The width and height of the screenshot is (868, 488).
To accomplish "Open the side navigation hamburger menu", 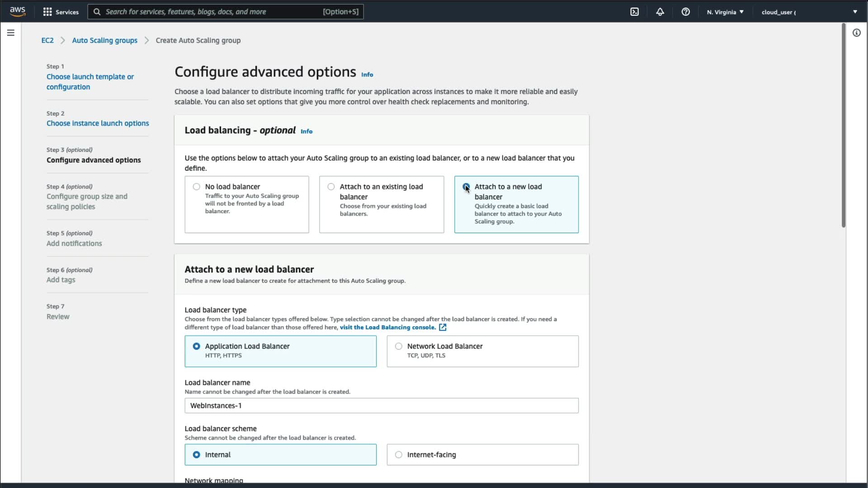I will coord(11,33).
